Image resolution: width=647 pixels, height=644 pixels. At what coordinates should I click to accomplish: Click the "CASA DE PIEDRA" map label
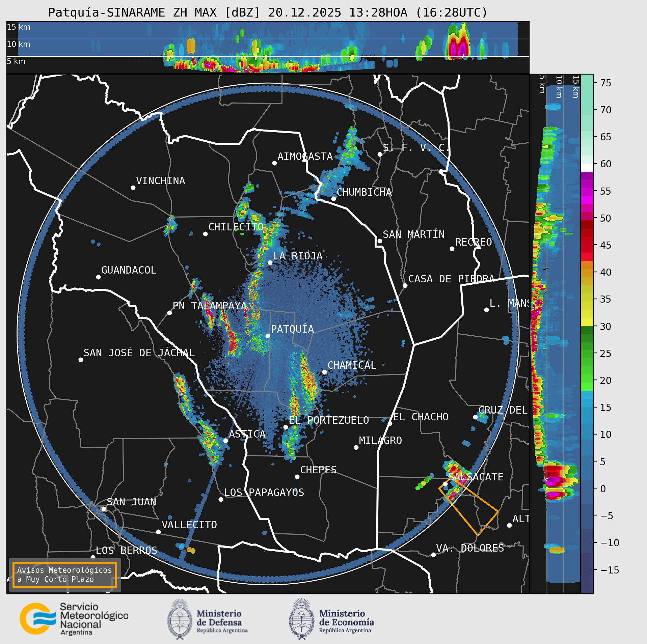coord(452,279)
